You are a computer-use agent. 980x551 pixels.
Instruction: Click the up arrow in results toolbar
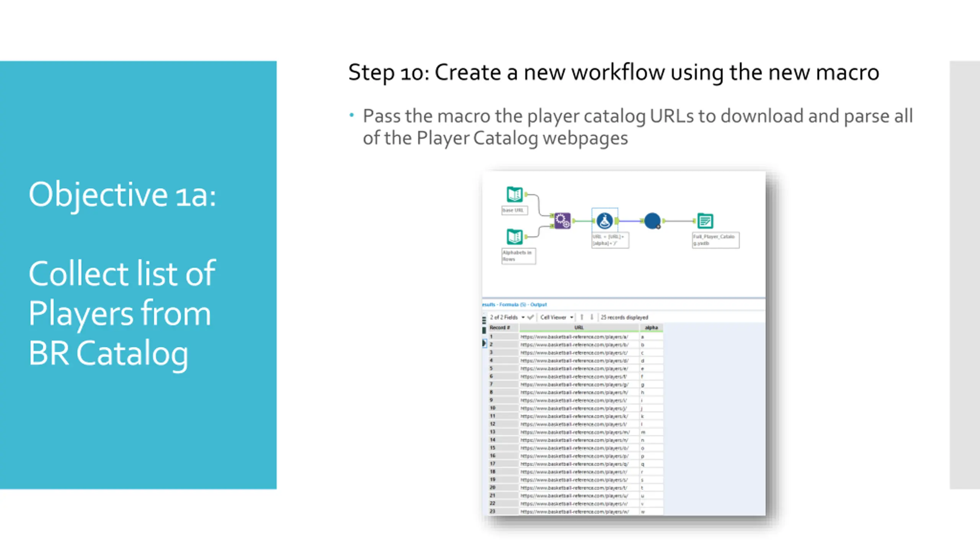pos(582,317)
